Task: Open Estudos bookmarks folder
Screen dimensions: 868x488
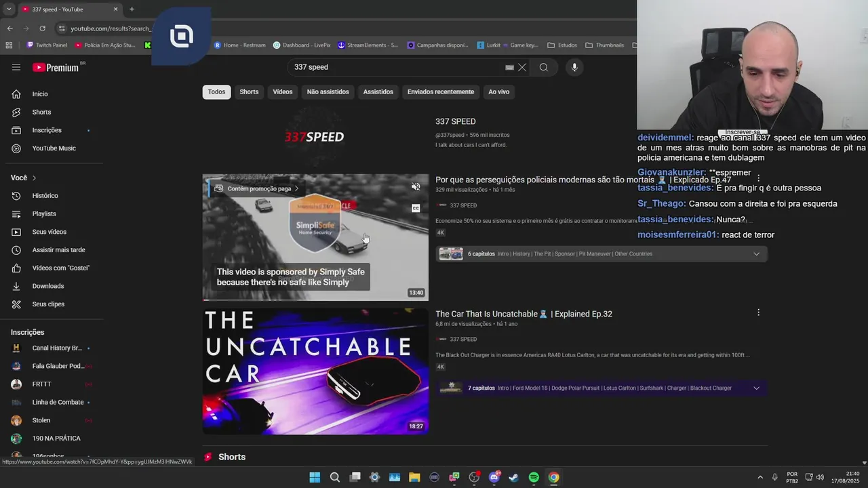Action: click(562, 45)
